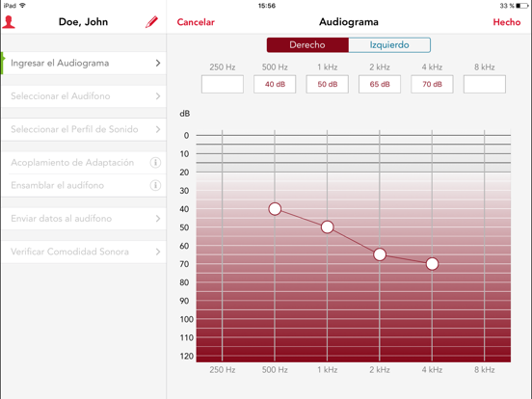Tap the empty 250 Hz input box
The image size is (532, 399).
[x=223, y=84]
